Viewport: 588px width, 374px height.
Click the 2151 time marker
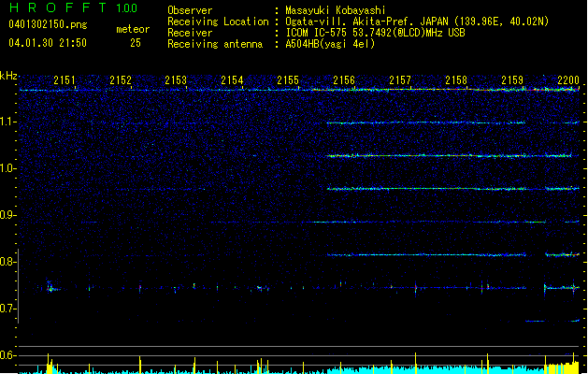pos(65,79)
